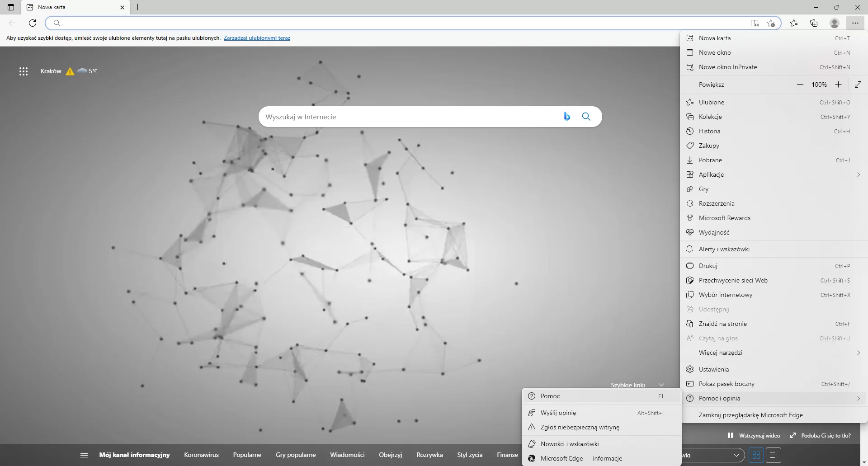Viewport: 868px width, 466px height.
Task: Switch to list layout view icon
Action: pos(774,455)
